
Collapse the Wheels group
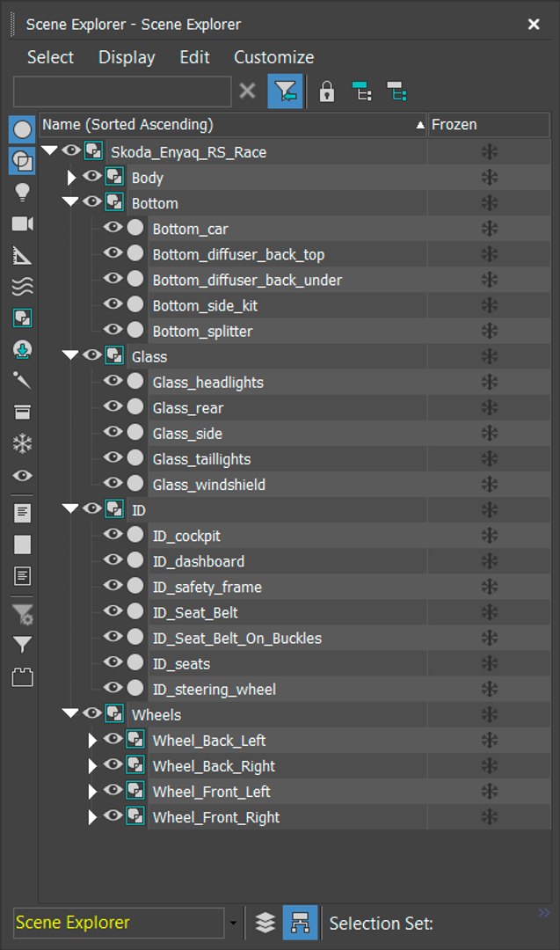tap(71, 713)
